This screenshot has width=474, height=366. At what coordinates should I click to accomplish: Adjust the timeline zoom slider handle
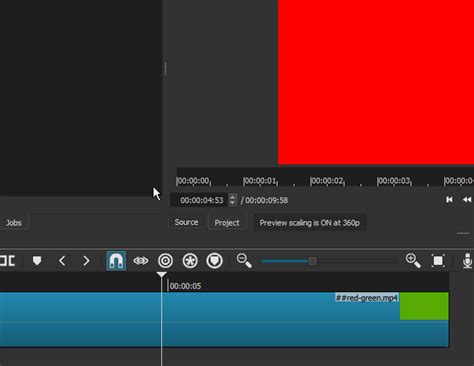tap(312, 261)
